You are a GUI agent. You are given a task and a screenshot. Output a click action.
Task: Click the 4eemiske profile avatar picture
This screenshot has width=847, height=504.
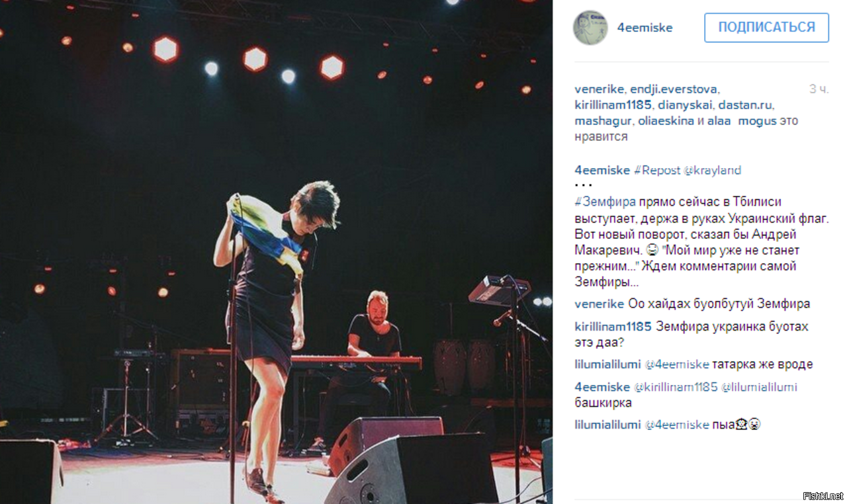590,28
